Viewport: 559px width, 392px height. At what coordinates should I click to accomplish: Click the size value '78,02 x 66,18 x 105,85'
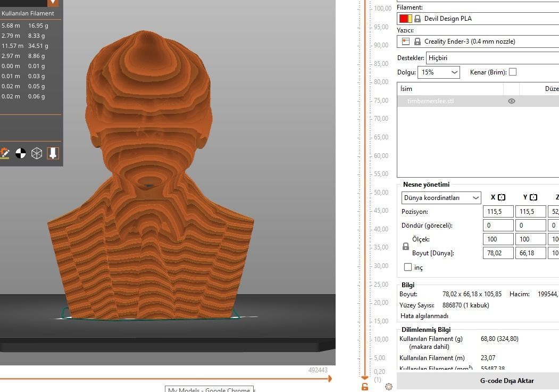pyautogui.click(x=472, y=294)
